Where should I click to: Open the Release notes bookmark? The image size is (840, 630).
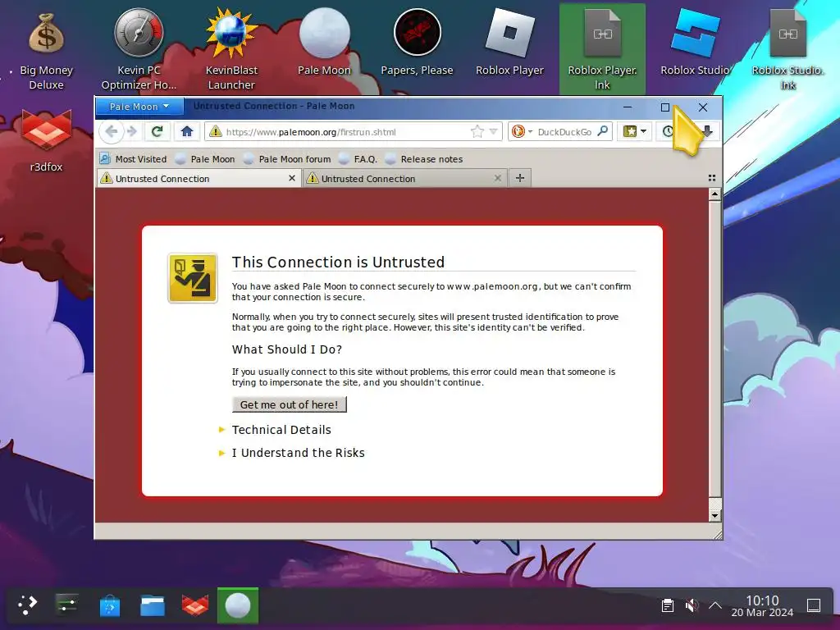click(x=424, y=159)
